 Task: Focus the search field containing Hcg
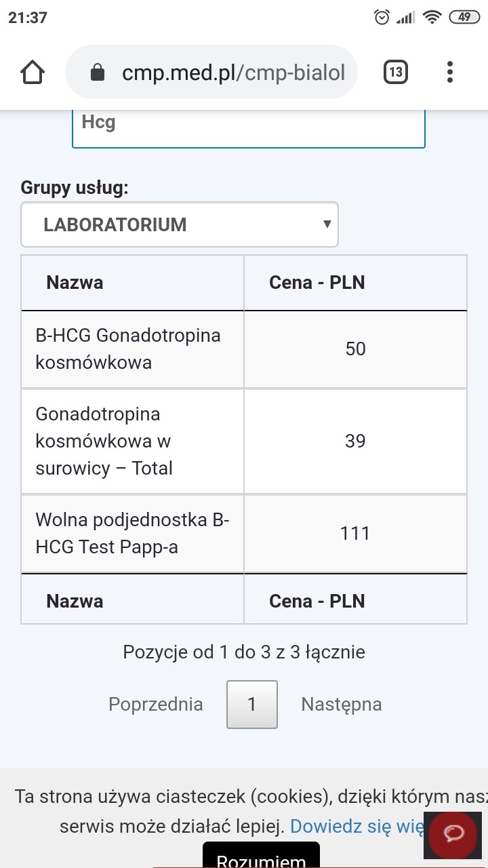click(x=248, y=125)
